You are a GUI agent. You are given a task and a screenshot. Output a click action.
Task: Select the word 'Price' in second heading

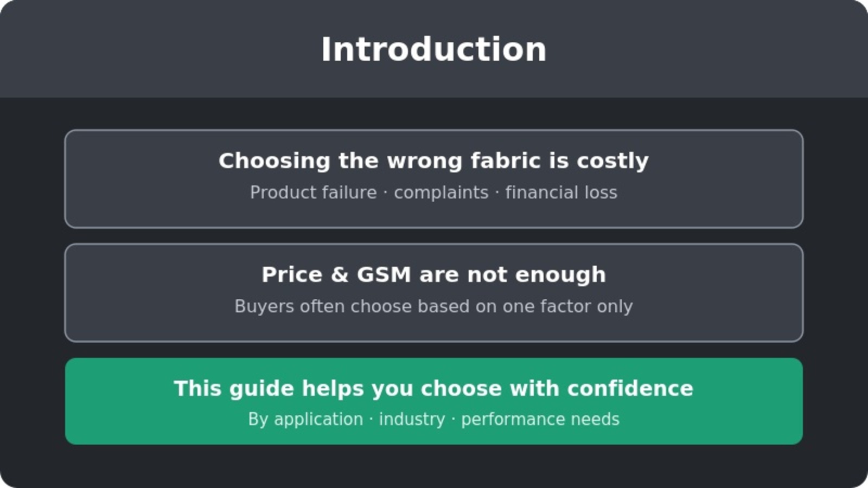point(292,274)
